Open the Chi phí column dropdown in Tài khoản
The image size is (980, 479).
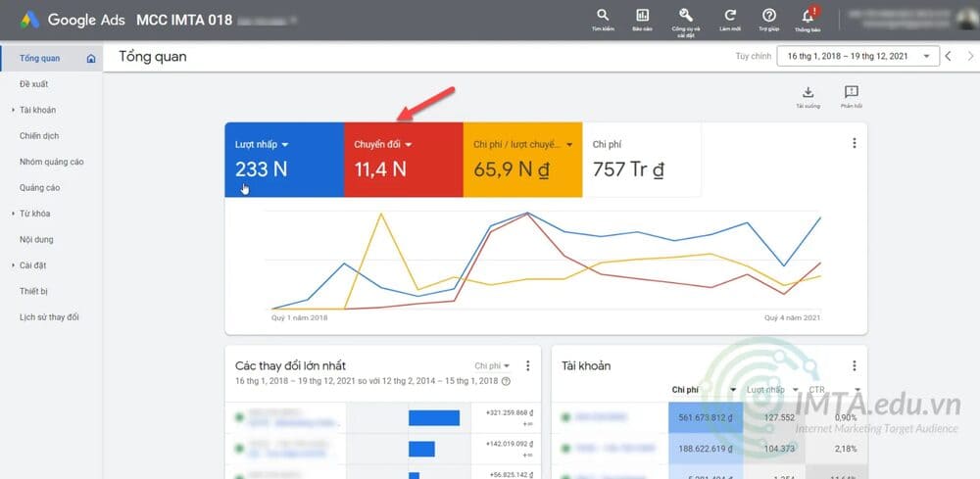coord(733,390)
